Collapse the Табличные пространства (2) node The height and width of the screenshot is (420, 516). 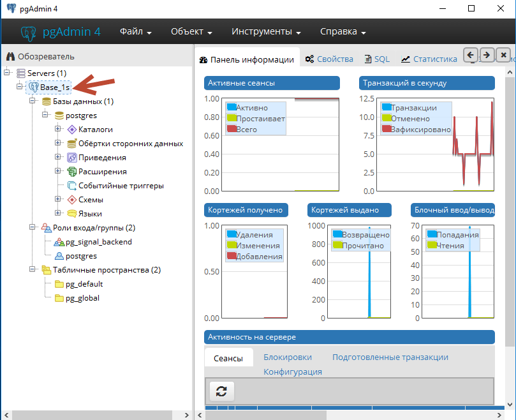click(33, 270)
